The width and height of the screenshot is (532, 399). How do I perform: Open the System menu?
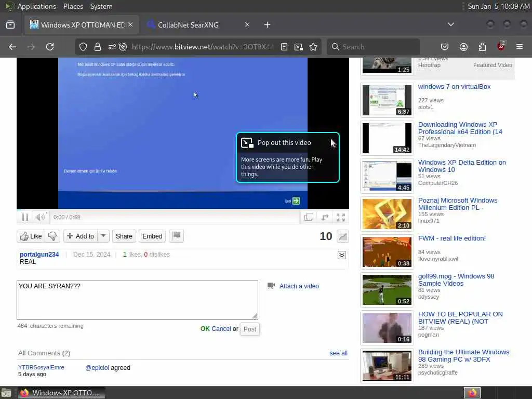101,6
